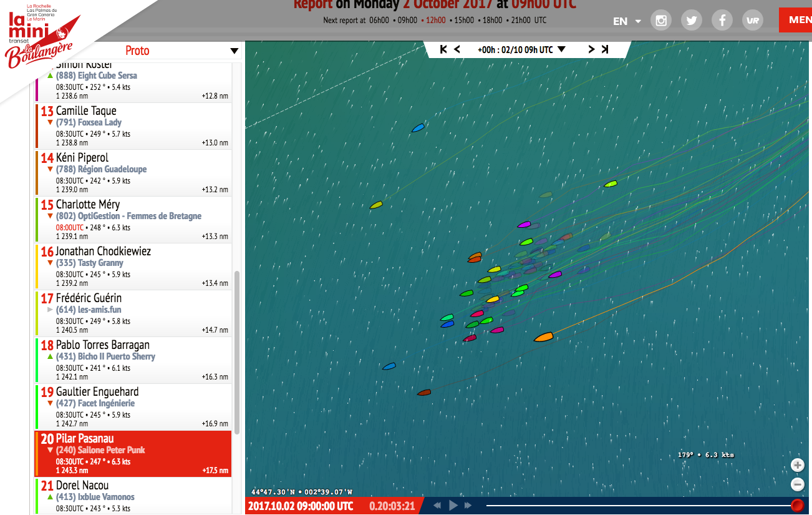Zoom out on the map
Image resolution: width=812 pixels, height=515 pixels.
(798, 484)
